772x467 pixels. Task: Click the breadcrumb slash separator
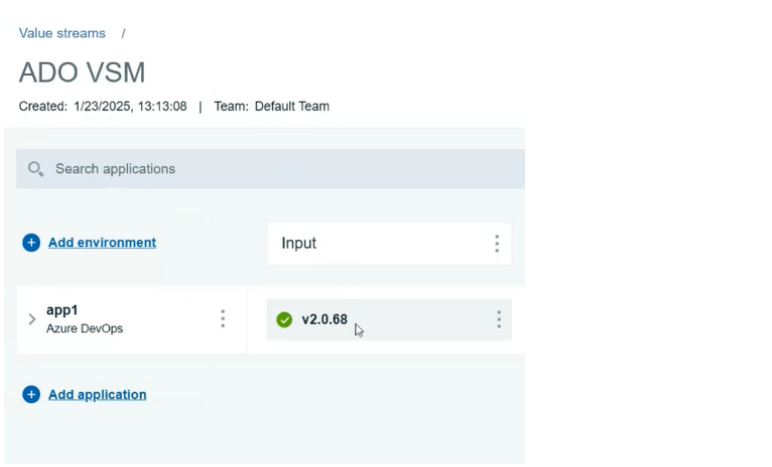click(x=124, y=33)
